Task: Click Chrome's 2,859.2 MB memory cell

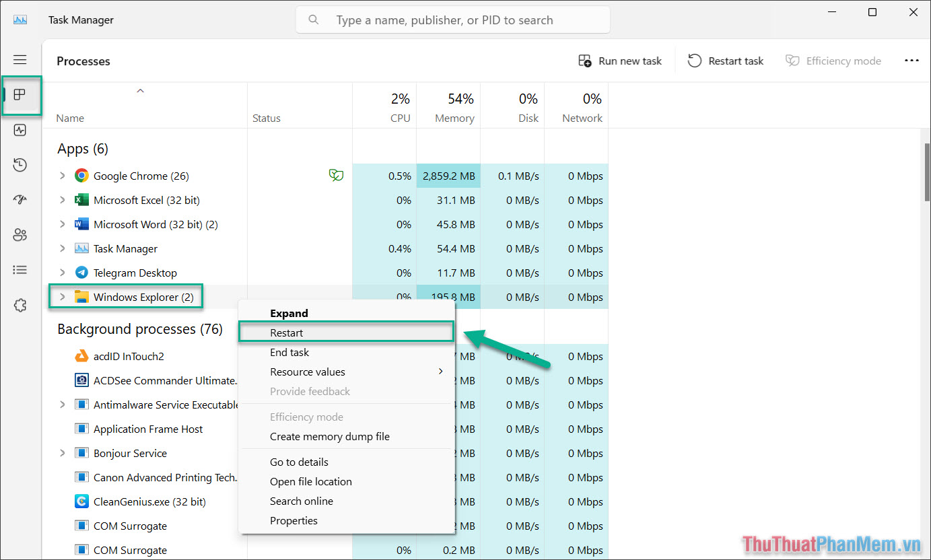Action: tap(448, 176)
